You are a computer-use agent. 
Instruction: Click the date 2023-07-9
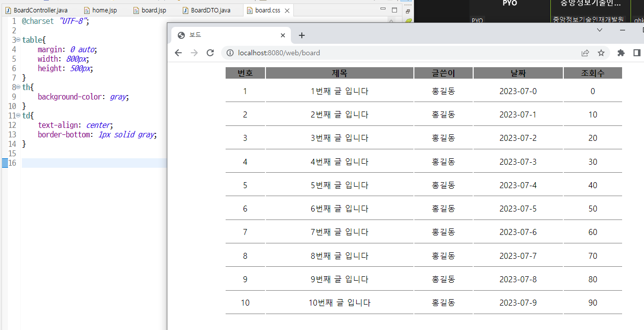click(x=518, y=303)
